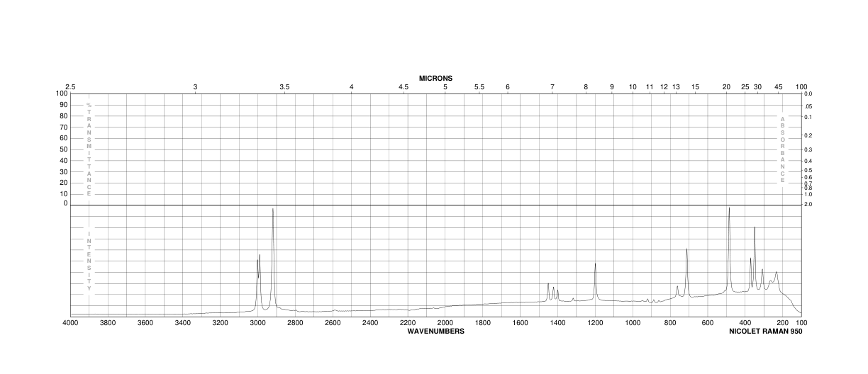Click the 9 microns tick label
The width and height of the screenshot is (868, 374).
612,86
